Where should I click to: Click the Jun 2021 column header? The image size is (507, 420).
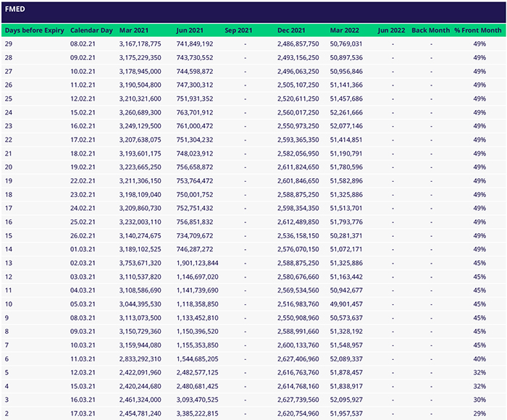[191, 31]
